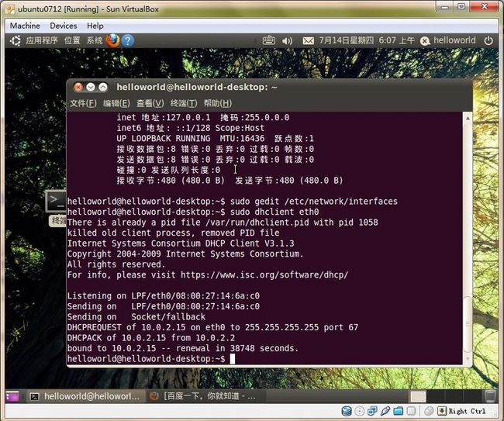
Task: Click the Right Ctrl host key label
Action: coord(467,412)
